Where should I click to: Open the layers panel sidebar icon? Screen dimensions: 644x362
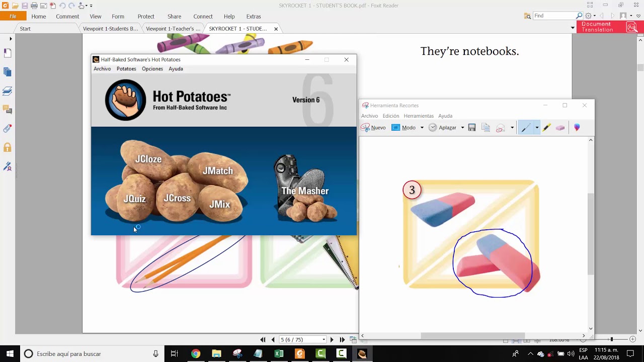tap(8, 91)
